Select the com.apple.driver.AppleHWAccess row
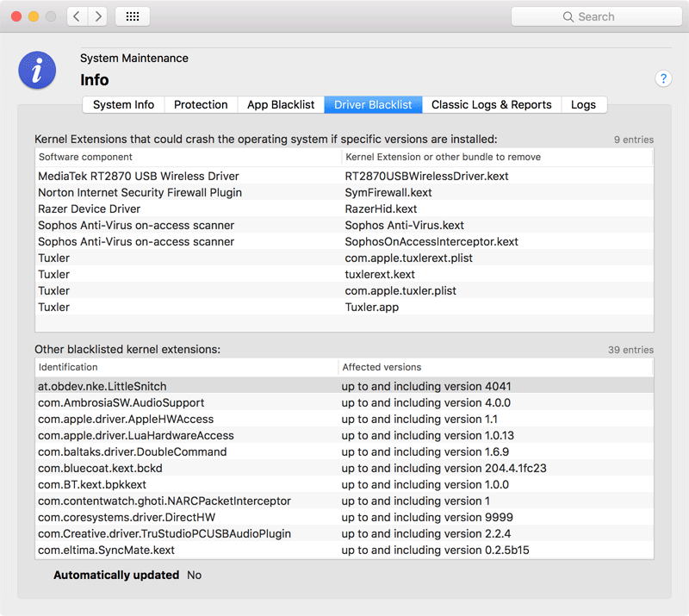Screen dimensions: 689x616 coord(344,419)
